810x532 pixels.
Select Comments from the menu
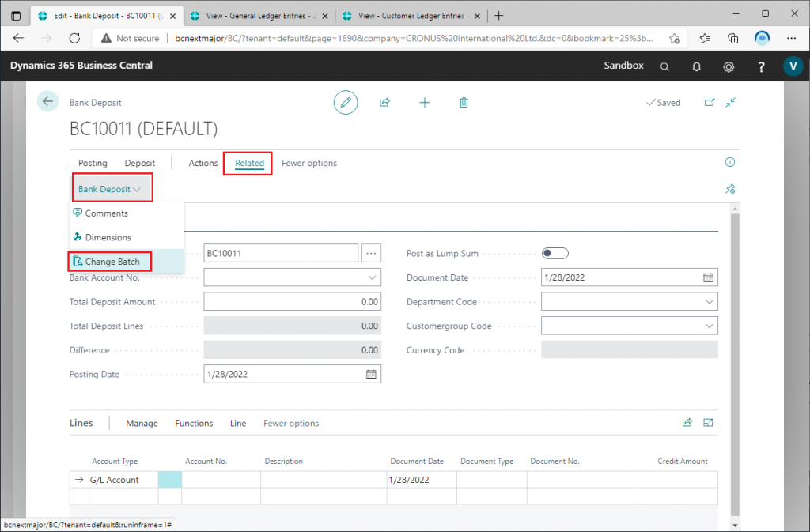coord(127,213)
